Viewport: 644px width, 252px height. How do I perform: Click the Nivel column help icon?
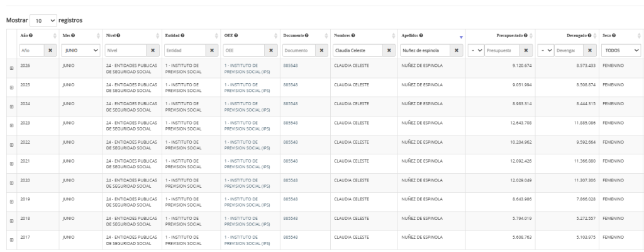pos(118,36)
